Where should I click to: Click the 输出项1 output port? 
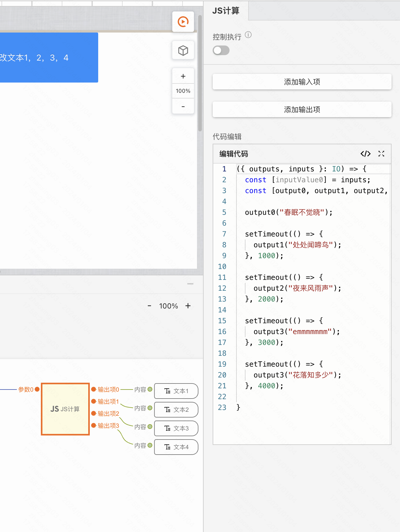[x=94, y=401]
